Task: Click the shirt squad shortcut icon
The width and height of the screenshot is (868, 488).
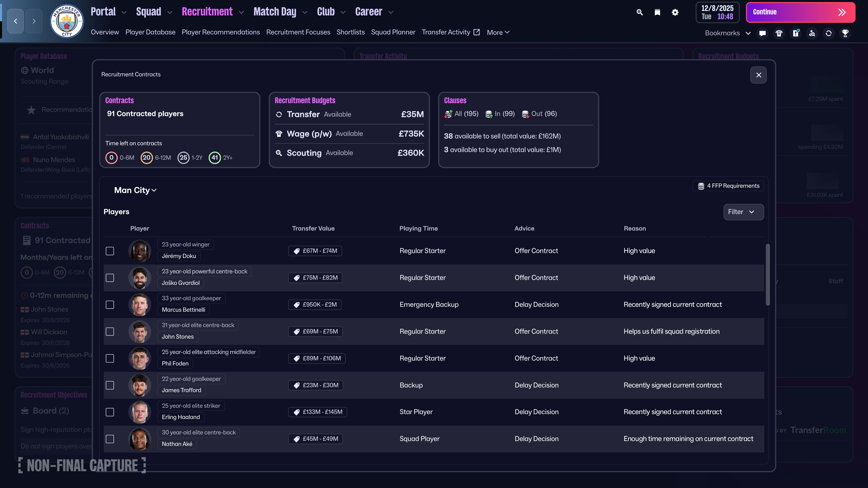Action: 779,33
